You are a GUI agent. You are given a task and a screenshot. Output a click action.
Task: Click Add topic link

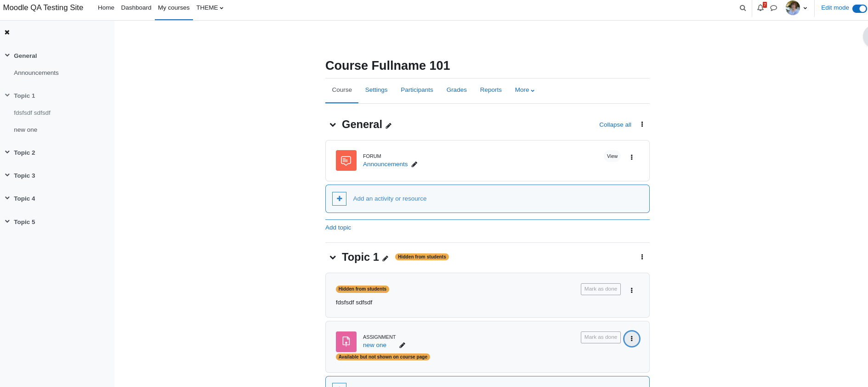338,228
